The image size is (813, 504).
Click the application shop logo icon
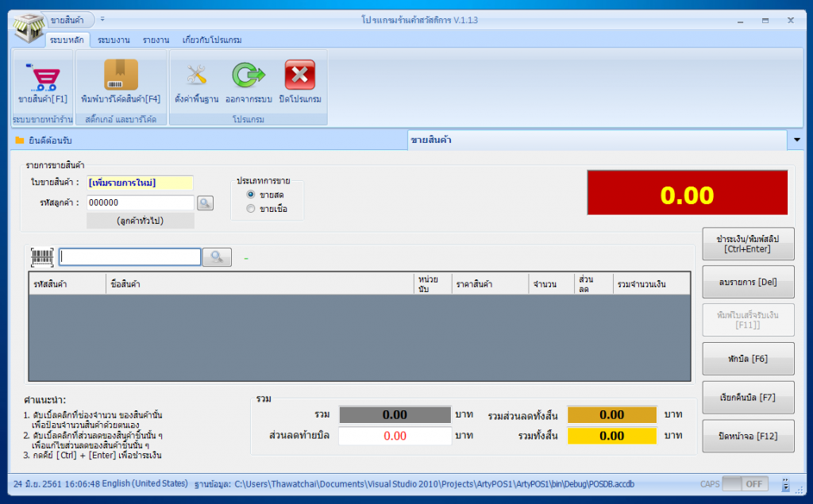(x=28, y=25)
